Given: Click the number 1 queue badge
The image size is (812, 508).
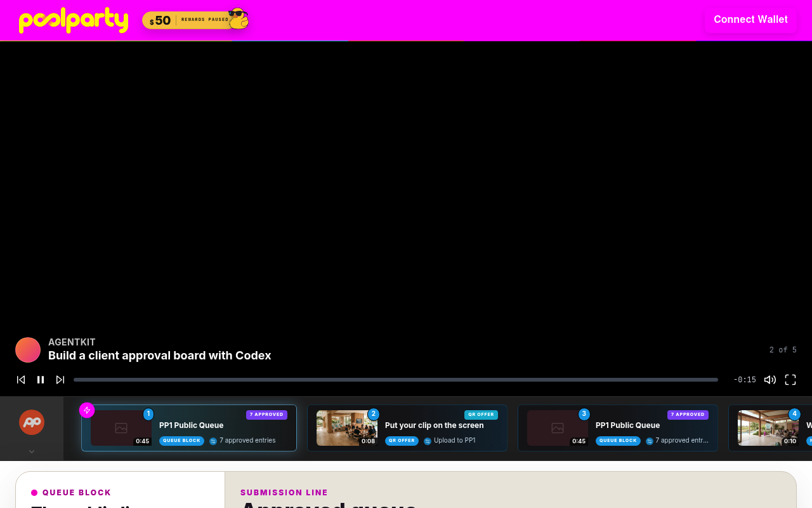Looking at the screenshot, I should click(x=148, y=414).
